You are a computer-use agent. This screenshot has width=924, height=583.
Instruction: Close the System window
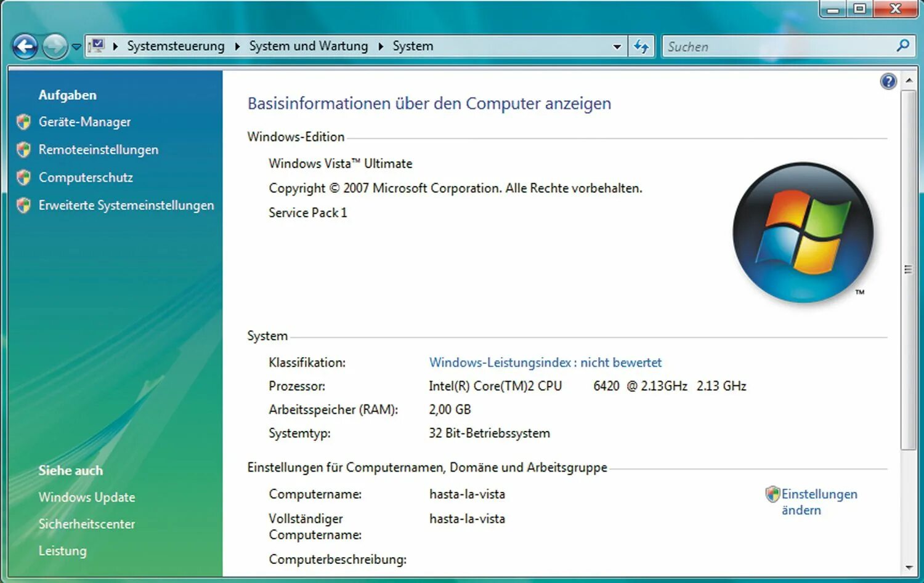tap(896, 9)
